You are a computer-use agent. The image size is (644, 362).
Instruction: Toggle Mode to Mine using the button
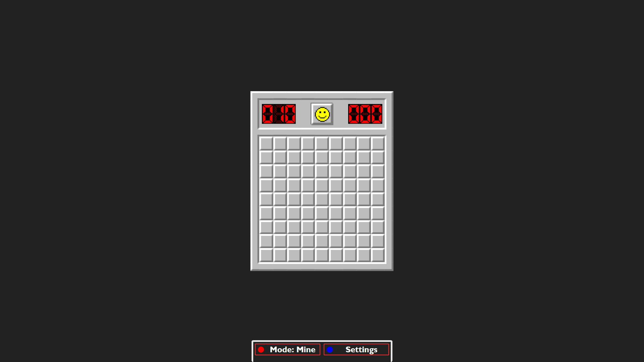tap(287, 349)
